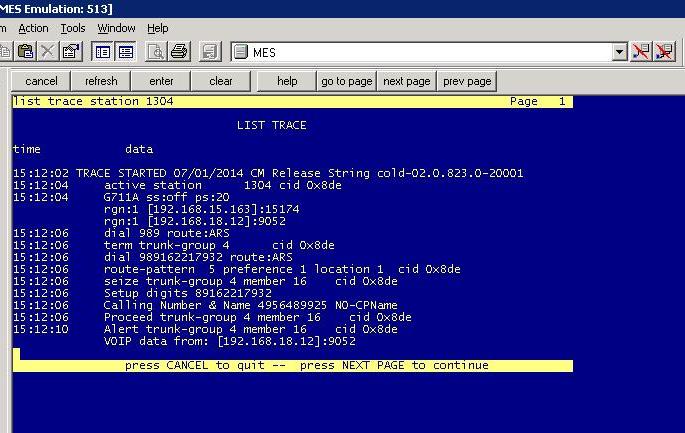Click the rightmost disconnect-all icon

664,52
